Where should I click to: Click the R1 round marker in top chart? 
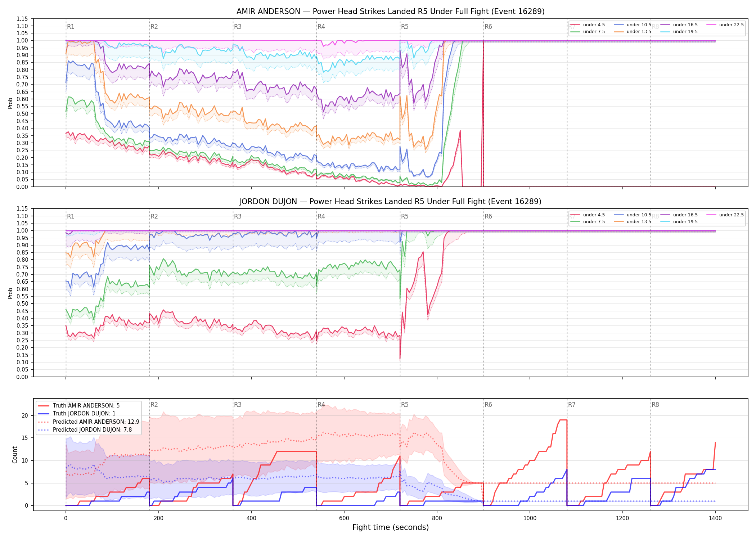[x=71, y=27]
